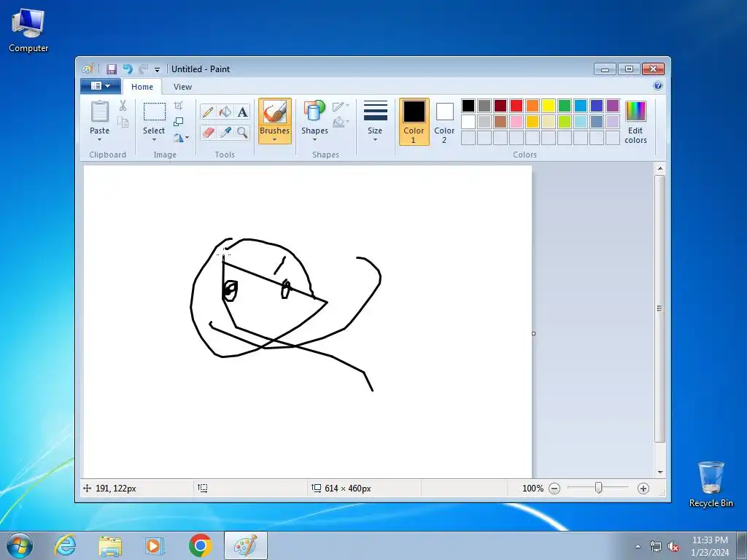The height and width of the screenshot is (560, 747).
Task: Pick the green color swatch
Action: (565, 106)
